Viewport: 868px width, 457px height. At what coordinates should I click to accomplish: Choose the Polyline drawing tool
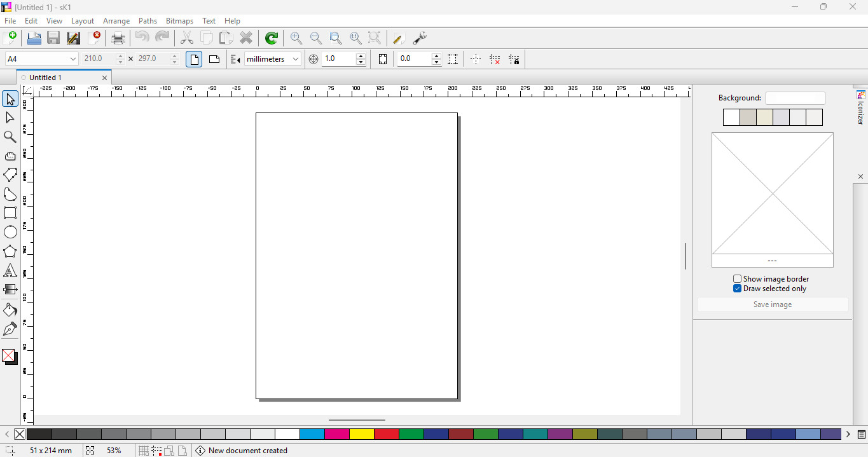[x=10, y=175]
